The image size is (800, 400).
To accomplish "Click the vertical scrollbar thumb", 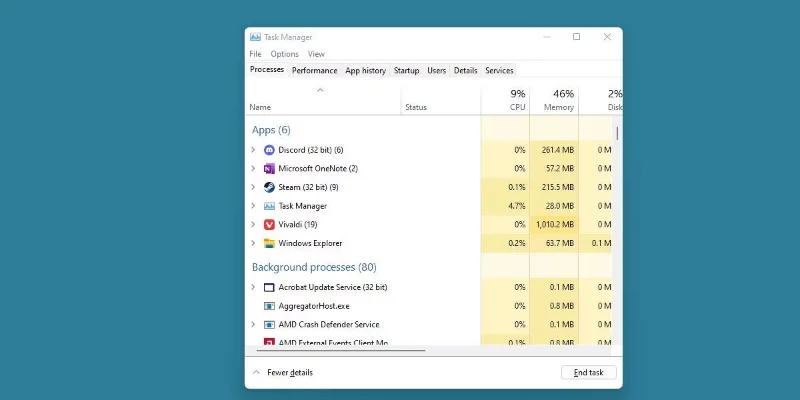I will tap(617, 133).
